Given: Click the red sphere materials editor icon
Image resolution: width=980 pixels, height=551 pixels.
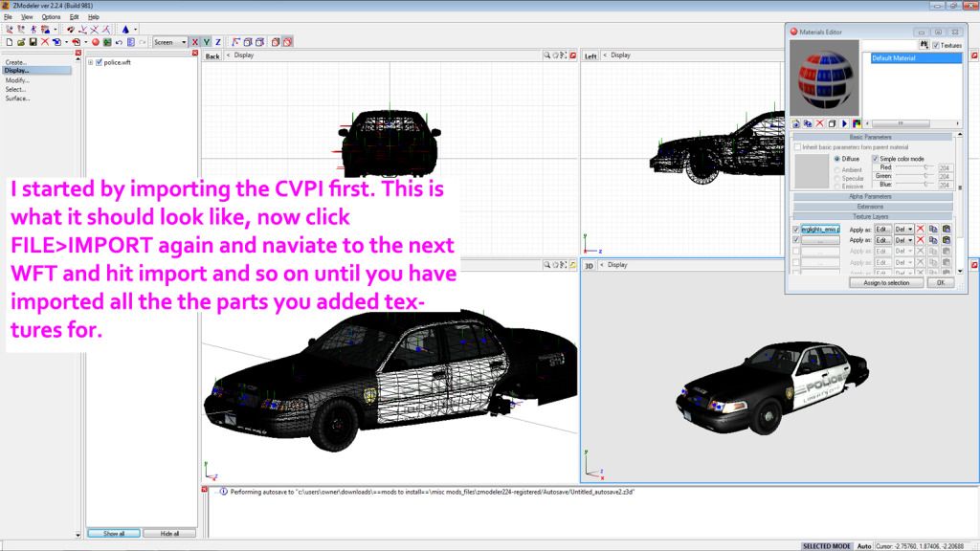Looking at the screenshot, I should click(x=96, y=42).
